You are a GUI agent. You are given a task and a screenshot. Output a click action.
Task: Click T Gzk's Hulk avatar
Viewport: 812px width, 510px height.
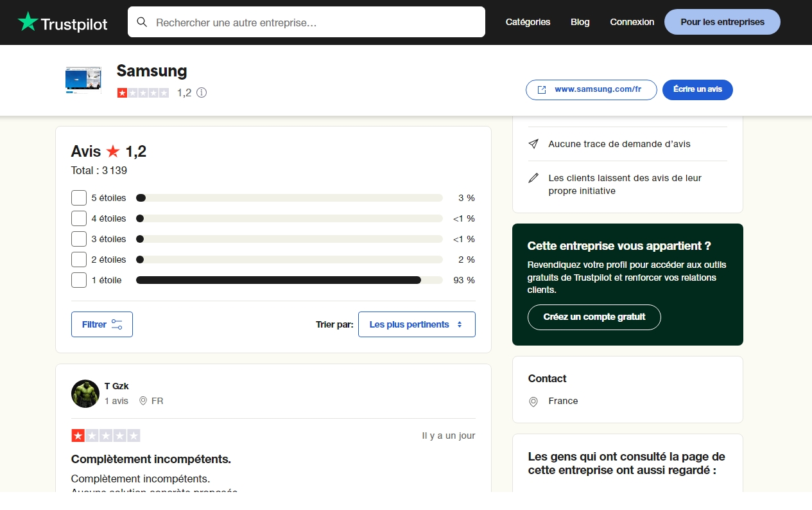point(85,394)
